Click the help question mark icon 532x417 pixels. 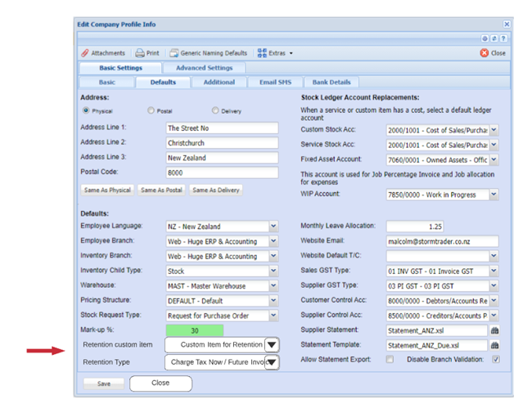coord(503,38)
